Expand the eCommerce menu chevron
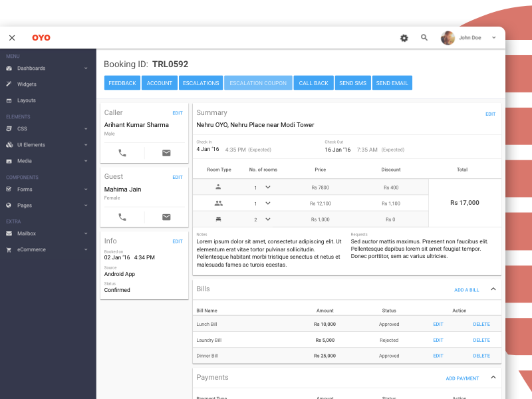 (x=86, y=249)
